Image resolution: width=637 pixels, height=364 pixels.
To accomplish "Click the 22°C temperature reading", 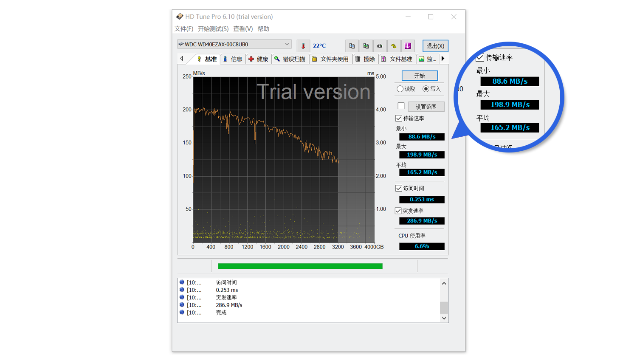I will [x=319, y=46].
